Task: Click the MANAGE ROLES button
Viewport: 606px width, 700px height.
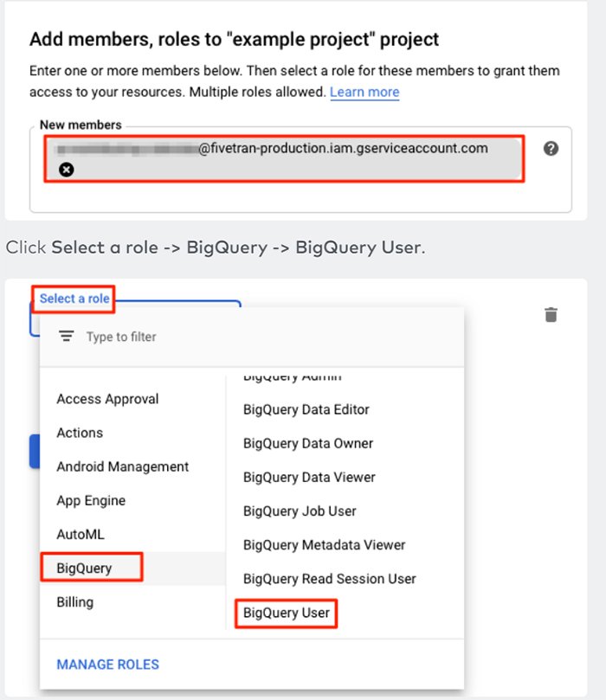Action: (106, 664)
